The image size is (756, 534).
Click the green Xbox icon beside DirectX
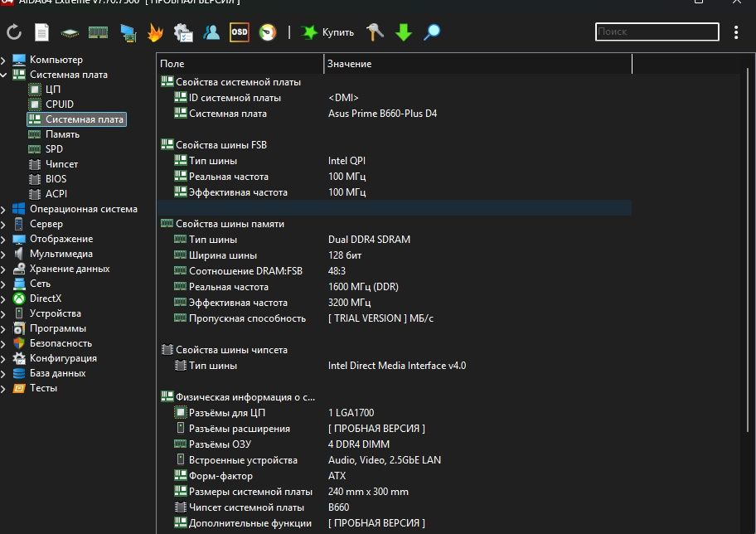click(19, 299)
